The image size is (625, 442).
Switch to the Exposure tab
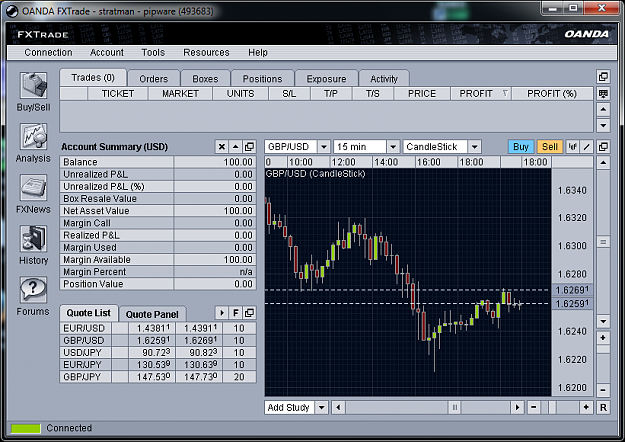click(x=326, y=79)
